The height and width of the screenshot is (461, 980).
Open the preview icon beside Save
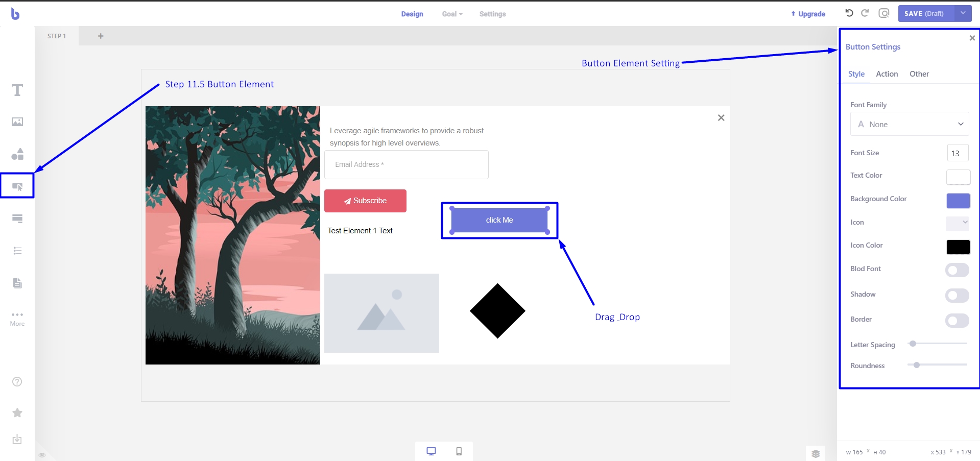click(x=884, y=13)
